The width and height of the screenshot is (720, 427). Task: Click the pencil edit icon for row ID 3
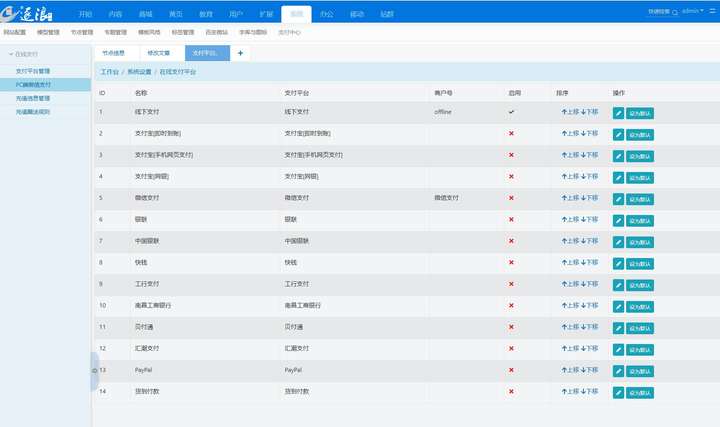(x=618, y=156)
